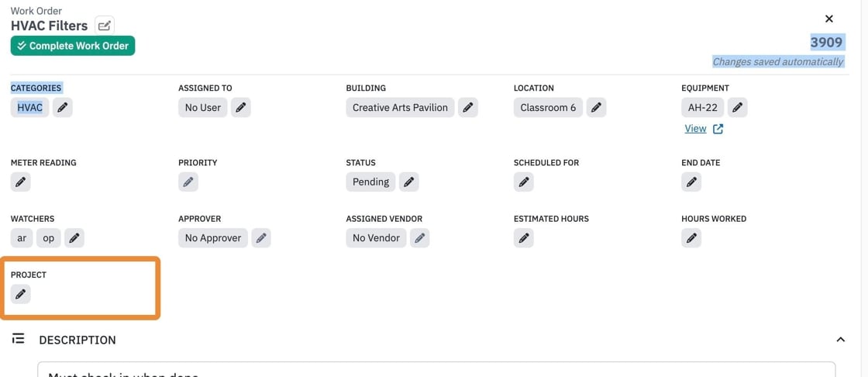Viewport: 868px width, 377px height.
Task: Edit the Equipment pencil next to AH-22
Action: (x=737, y=108)
